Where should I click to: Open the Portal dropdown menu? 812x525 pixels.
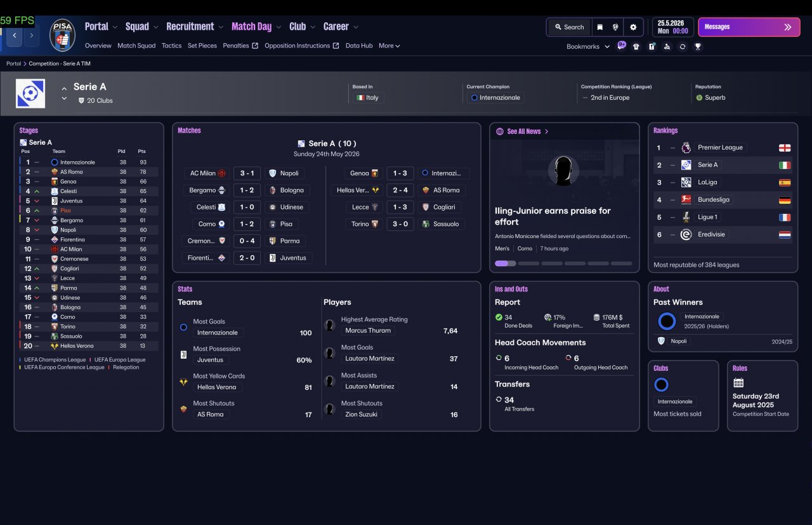pyautogui.click(x=101, y=27)
